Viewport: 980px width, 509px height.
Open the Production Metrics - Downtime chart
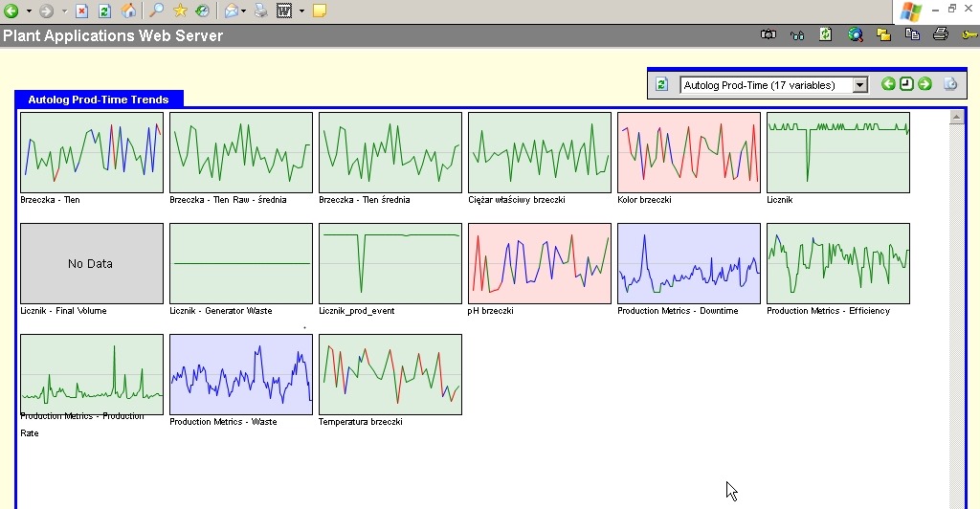[689, 263]
